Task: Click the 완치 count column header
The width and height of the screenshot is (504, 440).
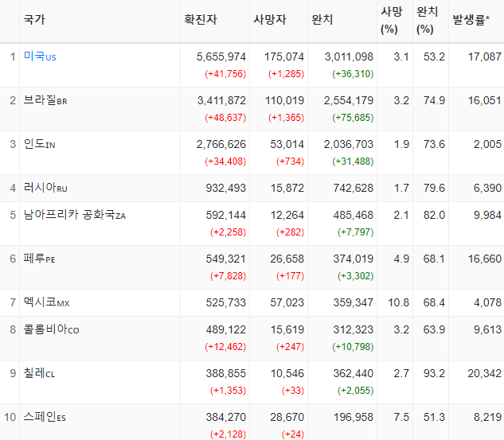Action: (322, 20)
